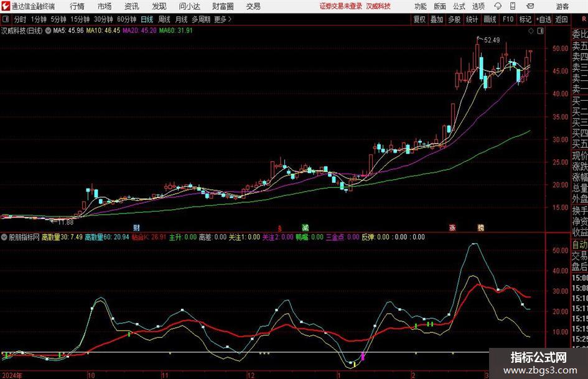Click the 涨 marker under the chart
588x379 pixels.
point(452,227)
